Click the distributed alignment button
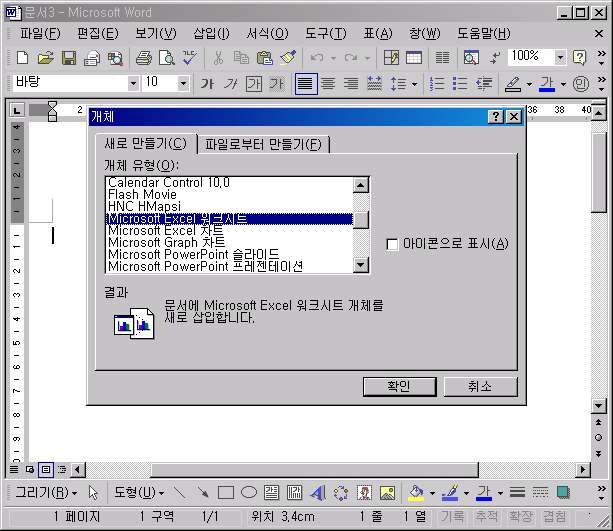This screenshot has width=613, height=531. point(374,83)
